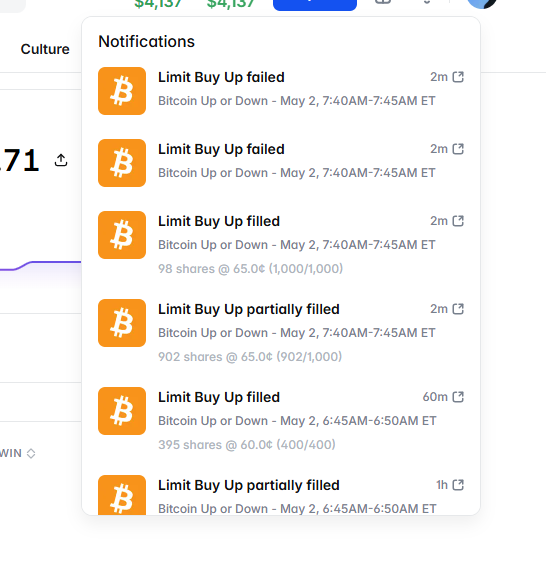Click Bitcoin icon of 395 shares notification
546x567 pixels.
(x=122, y=411)
